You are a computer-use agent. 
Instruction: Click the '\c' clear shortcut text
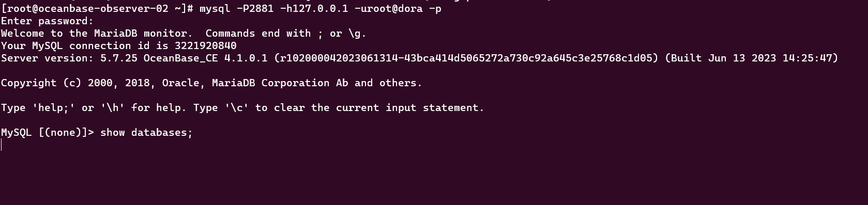pos(237,108)
